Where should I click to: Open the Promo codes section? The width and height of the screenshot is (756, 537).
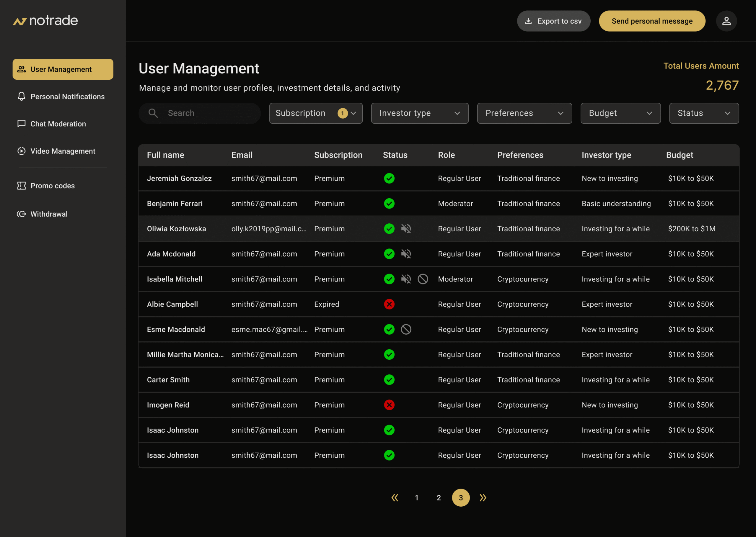coord(53,186)
